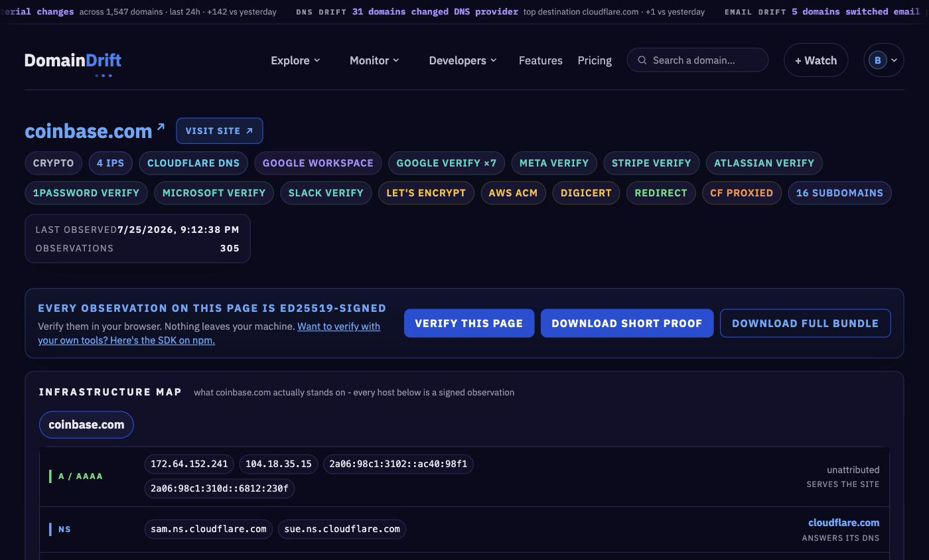Select the 4 IPS tag
Image resolution: width=929 pixels, height=560 pixels.
point(110,163)
